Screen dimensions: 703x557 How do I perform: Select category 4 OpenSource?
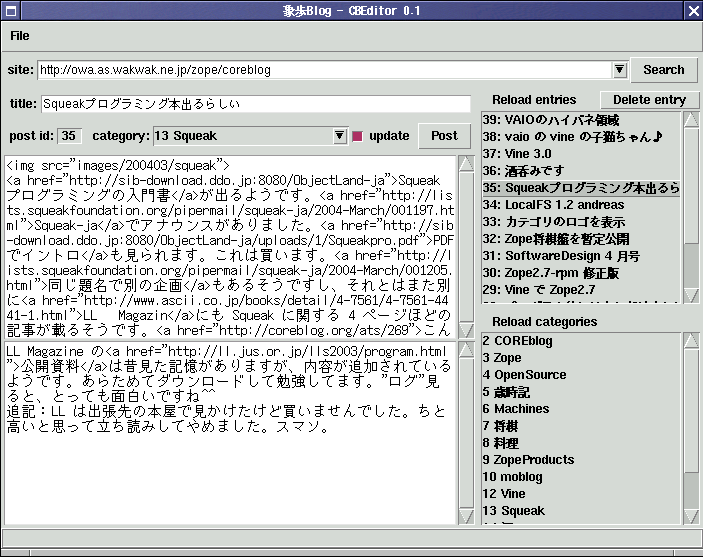tap(523, 375)
